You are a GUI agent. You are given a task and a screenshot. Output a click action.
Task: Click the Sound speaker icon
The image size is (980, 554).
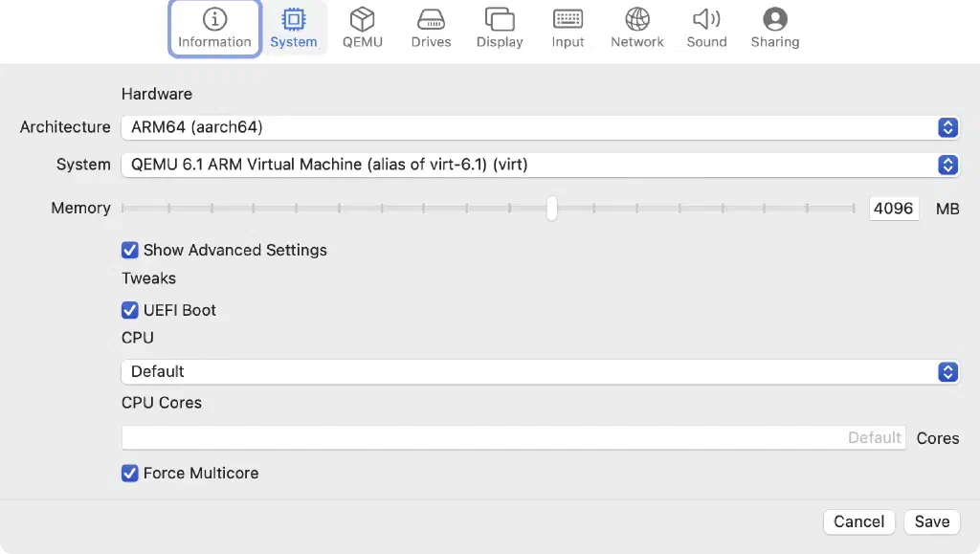point(706,20)
